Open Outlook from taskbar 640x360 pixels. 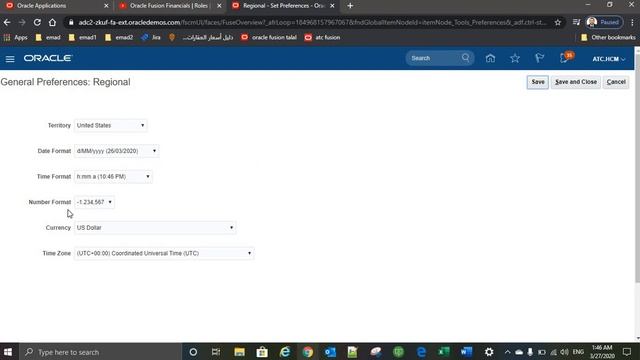(331, 352)
